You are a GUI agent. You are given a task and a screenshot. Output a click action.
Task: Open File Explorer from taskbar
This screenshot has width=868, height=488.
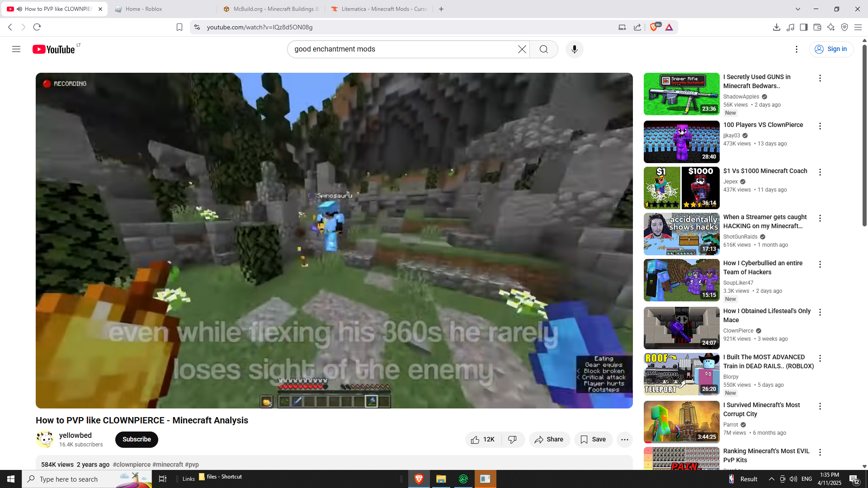click(441, 479)
